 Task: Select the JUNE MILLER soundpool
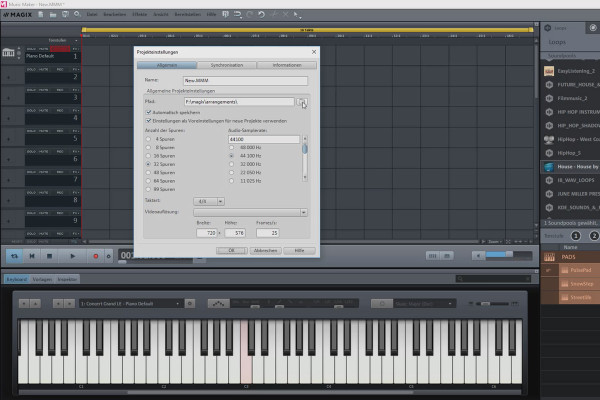click(572, 194)
